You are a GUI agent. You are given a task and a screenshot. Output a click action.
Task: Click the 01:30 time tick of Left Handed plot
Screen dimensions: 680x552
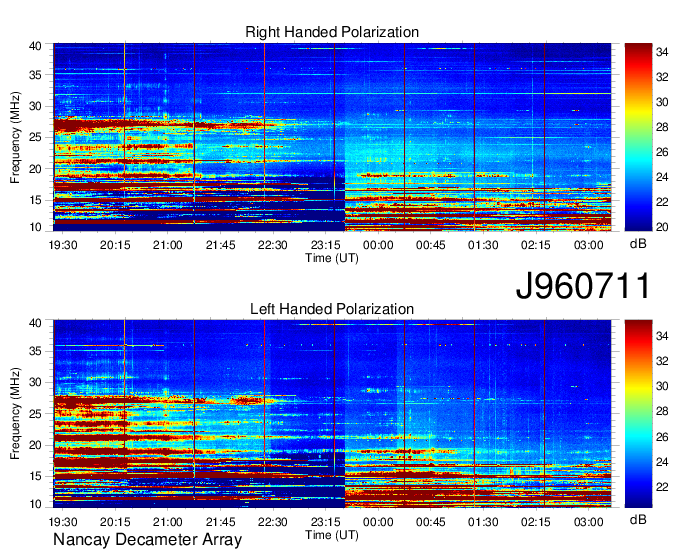point(483,522)
